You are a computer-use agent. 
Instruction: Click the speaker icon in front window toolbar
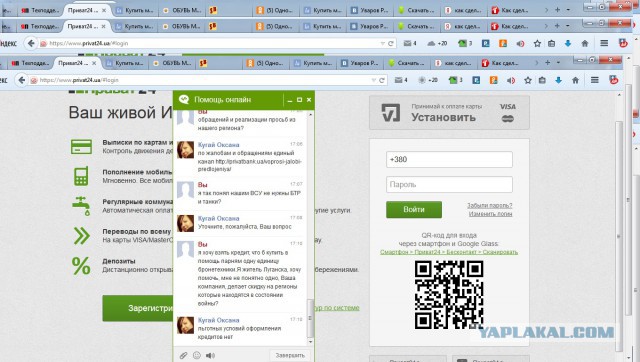[x=511, y=80]
